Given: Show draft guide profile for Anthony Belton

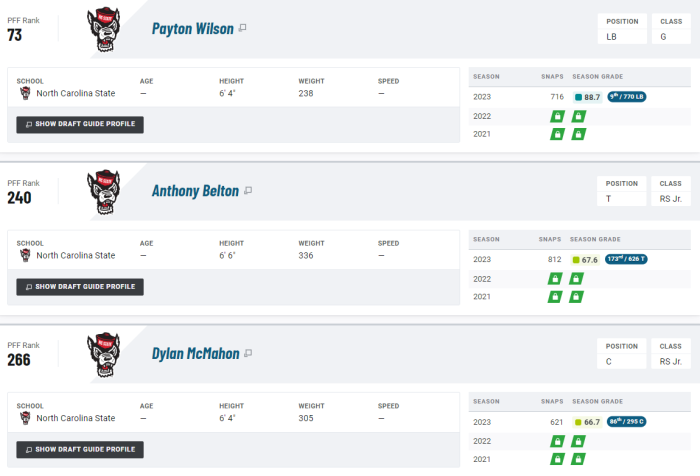Looking at the screenshot, I should click(x=80, y=287).
